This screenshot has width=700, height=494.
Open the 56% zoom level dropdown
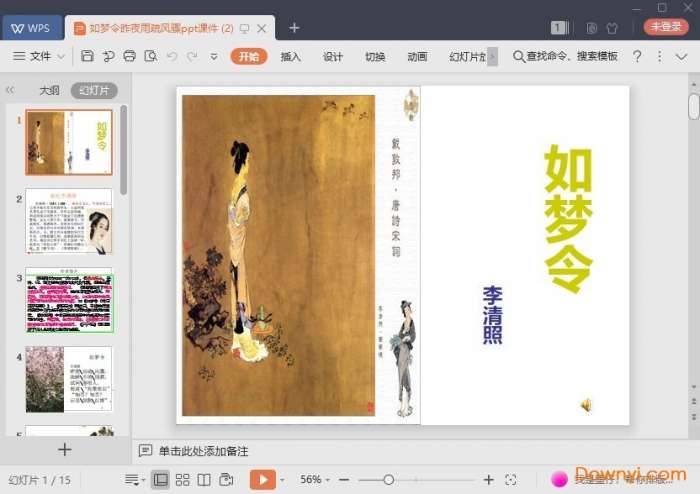315,480
